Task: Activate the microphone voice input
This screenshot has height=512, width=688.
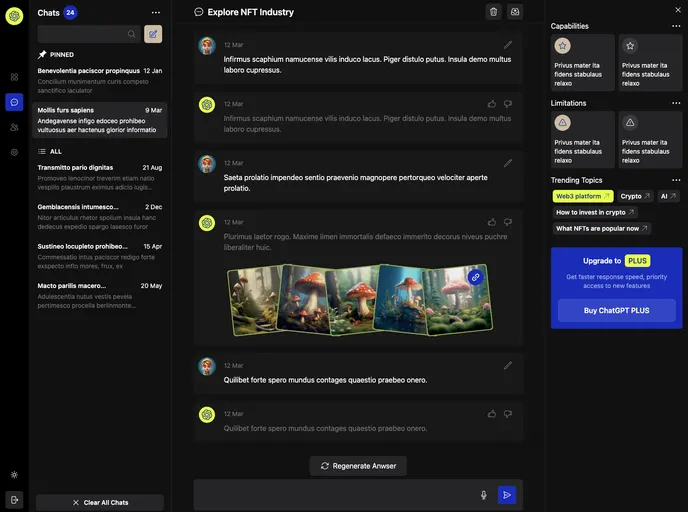Action: point(484,495)
